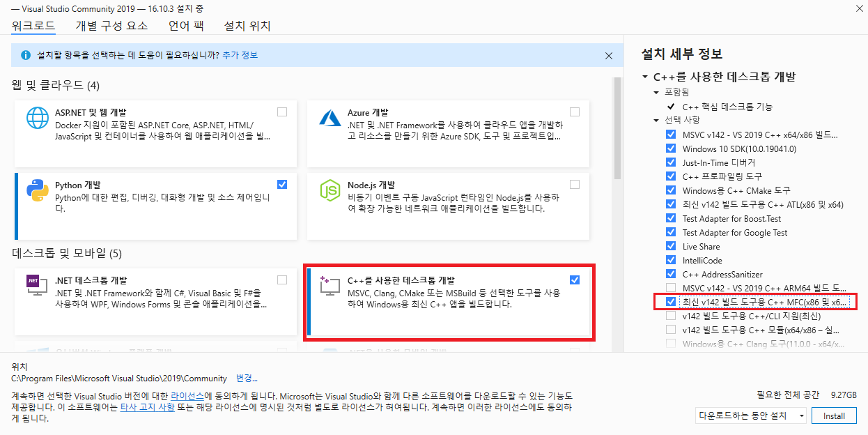
Task: Enable the Azure 개발 workload checkbox
Action: [575, 112]
